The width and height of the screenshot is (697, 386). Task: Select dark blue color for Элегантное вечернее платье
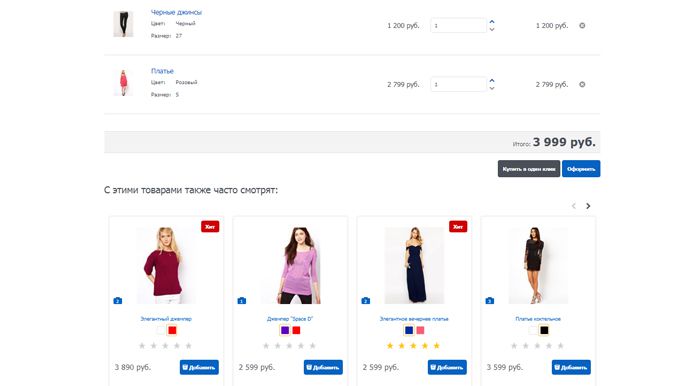[x=409, y=330]
